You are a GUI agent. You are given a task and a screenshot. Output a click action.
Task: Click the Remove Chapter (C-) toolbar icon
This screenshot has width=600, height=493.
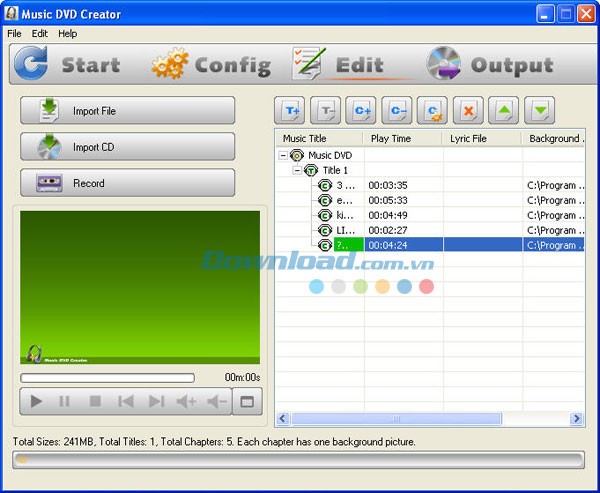[x=397, y=111]
